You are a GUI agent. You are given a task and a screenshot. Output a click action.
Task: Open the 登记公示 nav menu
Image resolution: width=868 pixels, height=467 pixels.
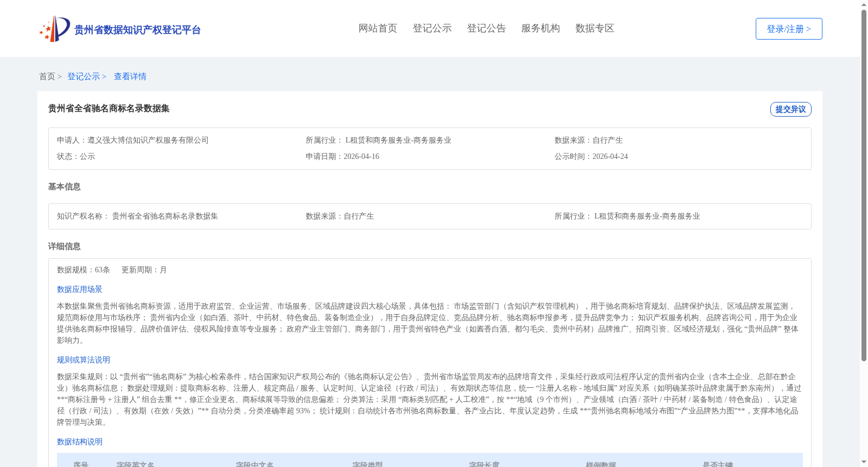[x=432, y=28]
